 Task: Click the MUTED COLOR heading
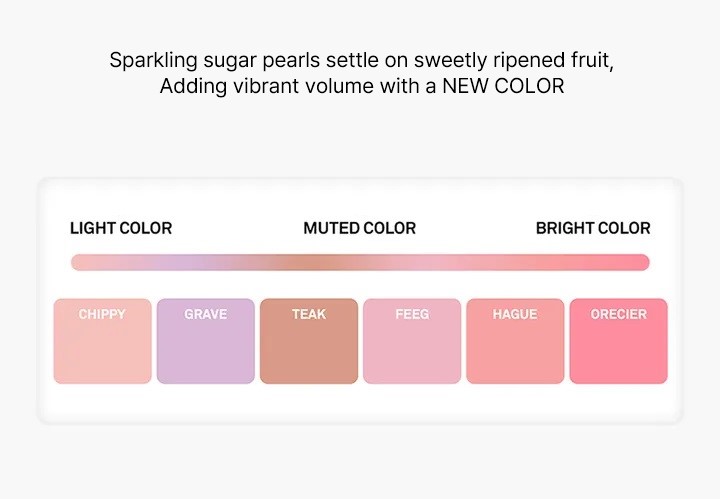pyautogui.click(x=360, y=228)
